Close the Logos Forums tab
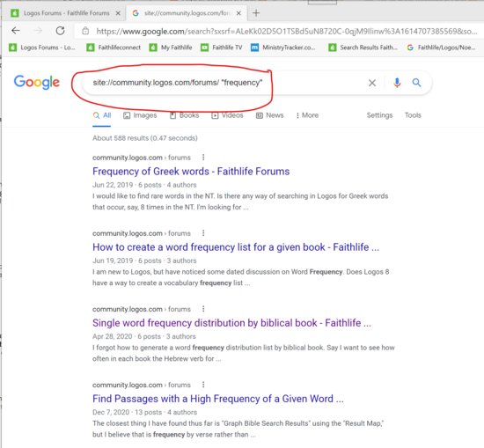The height and width of the screenshot is (448, 484). tap(118, 13)
